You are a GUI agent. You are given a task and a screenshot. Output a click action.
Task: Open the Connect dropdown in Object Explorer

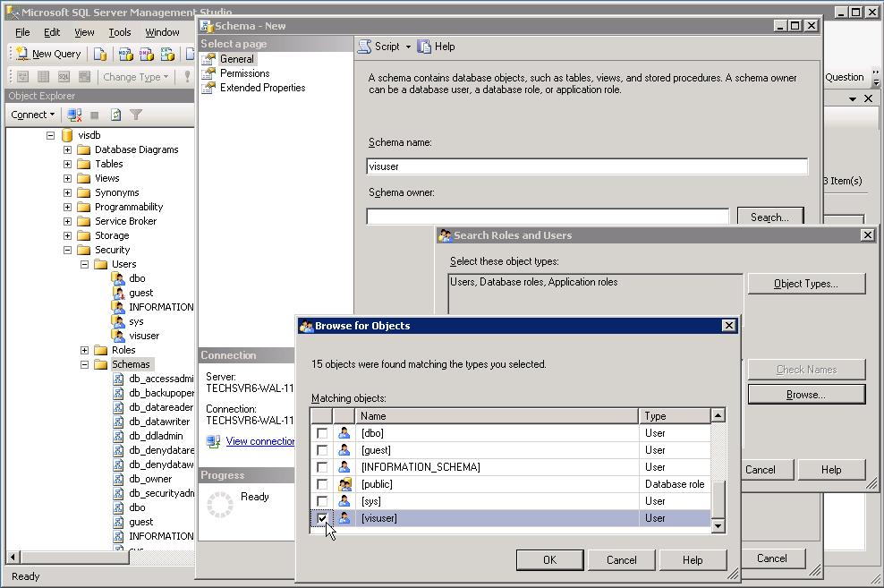pos(33,115)
